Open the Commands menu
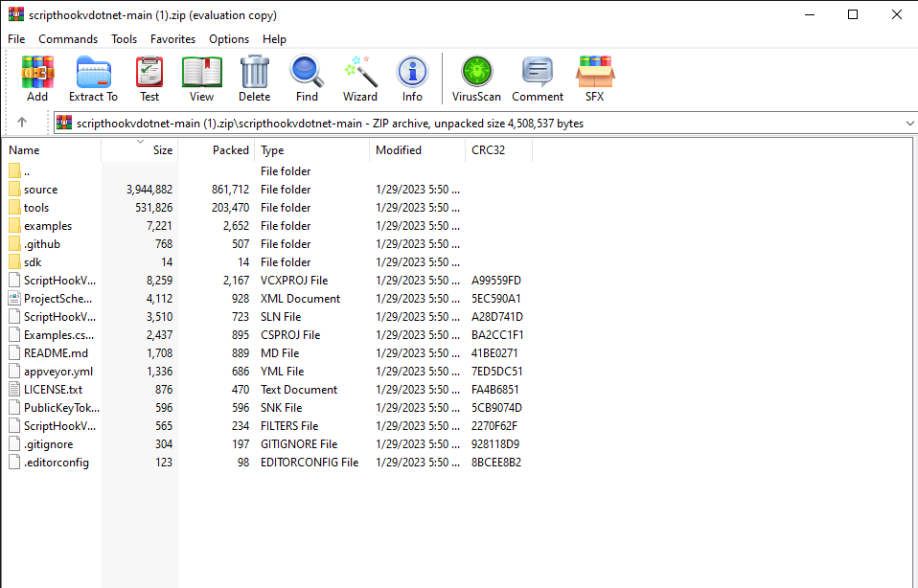 [x=68, y=38]
